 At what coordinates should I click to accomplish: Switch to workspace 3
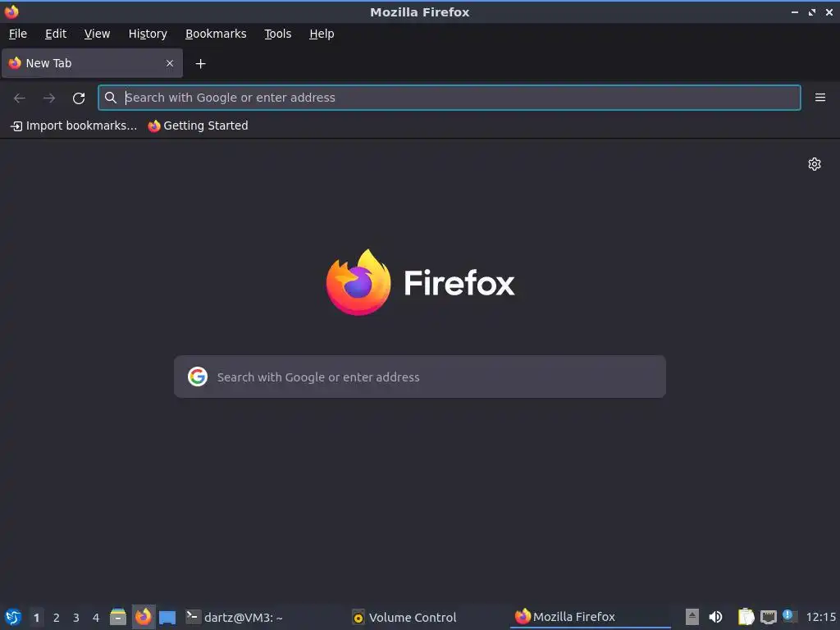(76, 618)
